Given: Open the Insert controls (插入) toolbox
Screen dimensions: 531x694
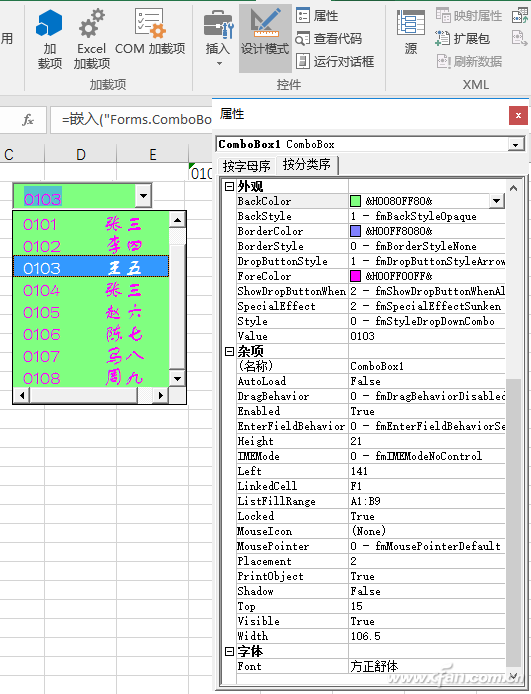Looking at the screenshot, I should [x=218, y=39].
